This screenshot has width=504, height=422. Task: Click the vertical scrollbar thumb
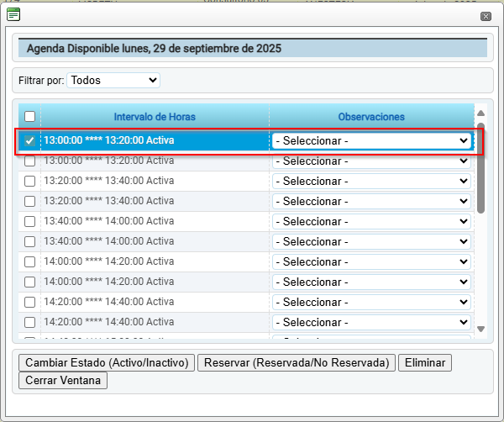click(480, 168)
